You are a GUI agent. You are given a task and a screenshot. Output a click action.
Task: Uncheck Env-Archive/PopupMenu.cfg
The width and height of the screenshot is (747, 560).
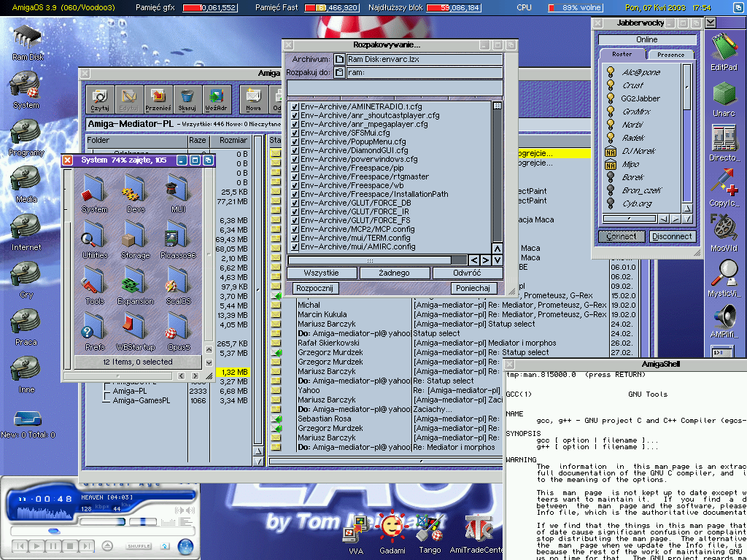click(295, 141)
